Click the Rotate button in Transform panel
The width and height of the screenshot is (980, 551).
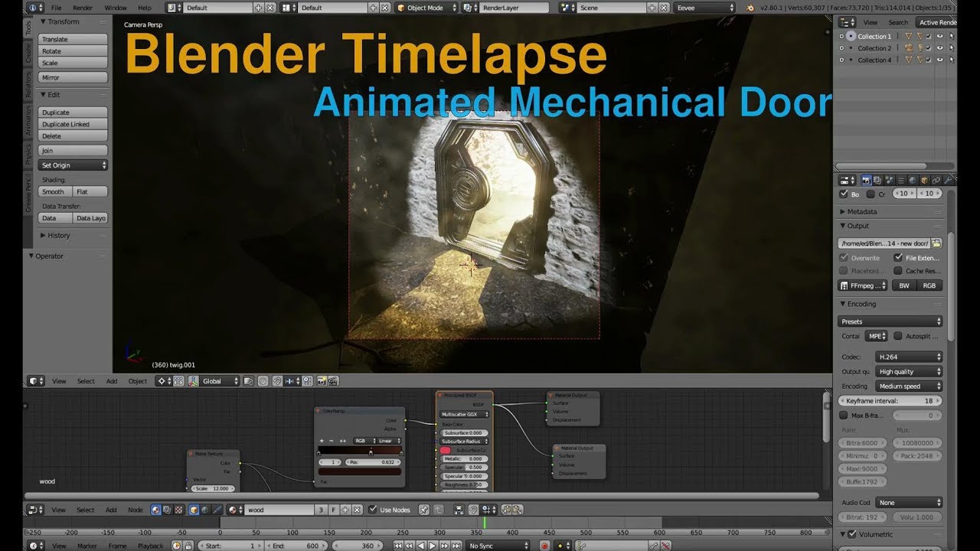[73, 51]
